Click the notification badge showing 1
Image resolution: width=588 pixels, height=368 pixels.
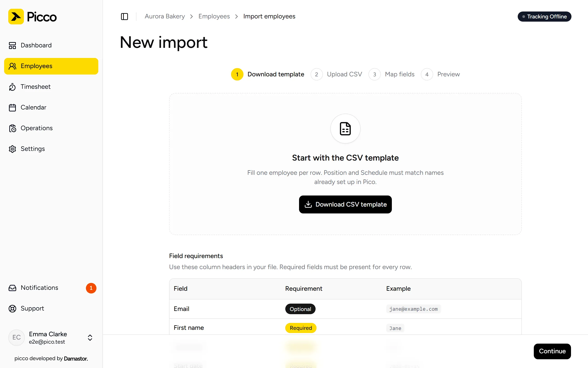point(91,288)
